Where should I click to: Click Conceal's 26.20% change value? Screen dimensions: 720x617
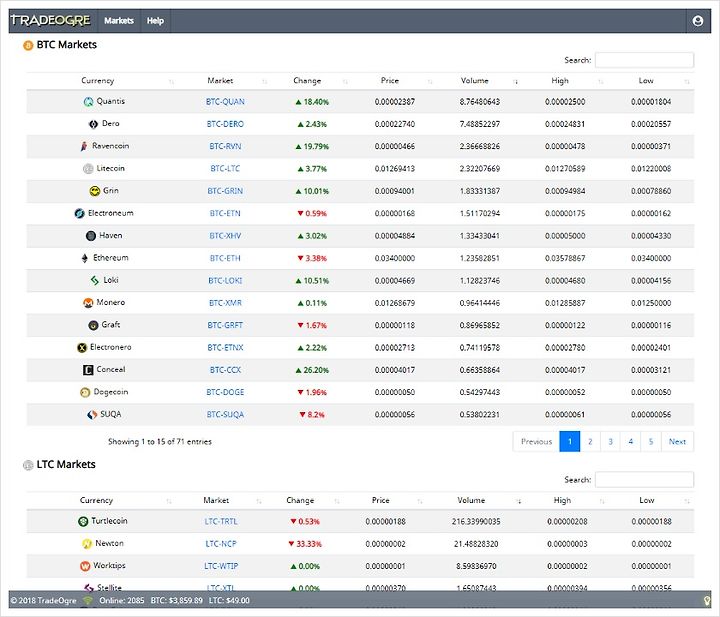[312, 370]
